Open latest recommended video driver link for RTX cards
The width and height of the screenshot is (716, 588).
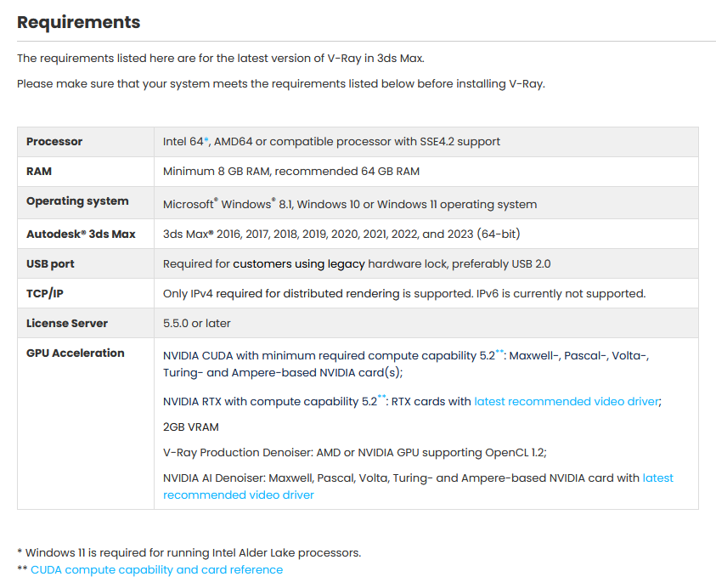pos(567,401)
